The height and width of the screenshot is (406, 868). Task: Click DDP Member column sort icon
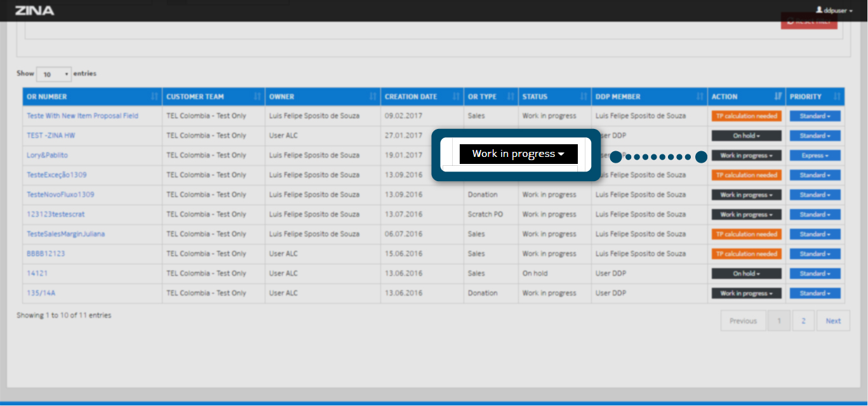tap(699, 97)
